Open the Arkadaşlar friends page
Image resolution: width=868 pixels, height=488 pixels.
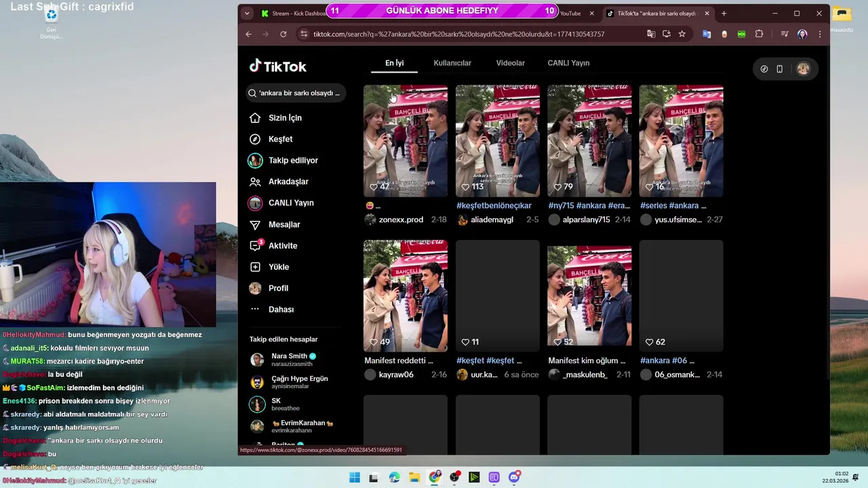(279, 182)
